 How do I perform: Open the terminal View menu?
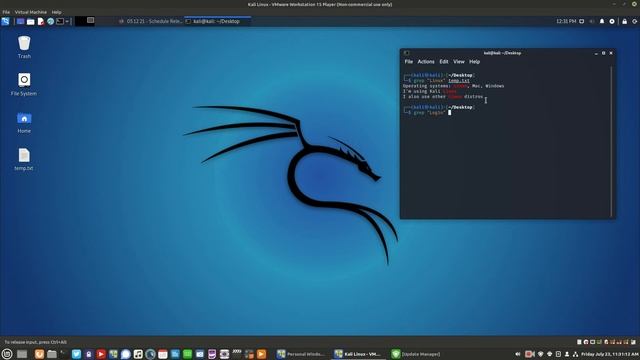tap(459, 62)
